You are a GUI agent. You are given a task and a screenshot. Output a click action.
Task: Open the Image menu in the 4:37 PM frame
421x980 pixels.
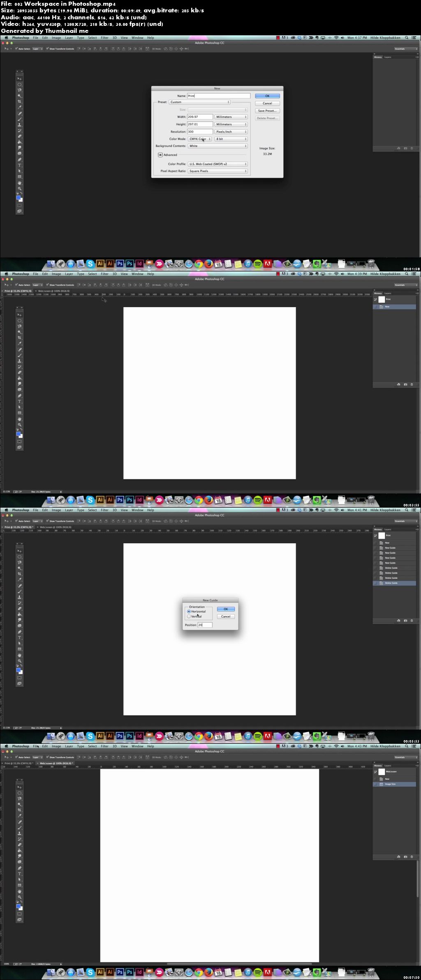click(56, 38)
